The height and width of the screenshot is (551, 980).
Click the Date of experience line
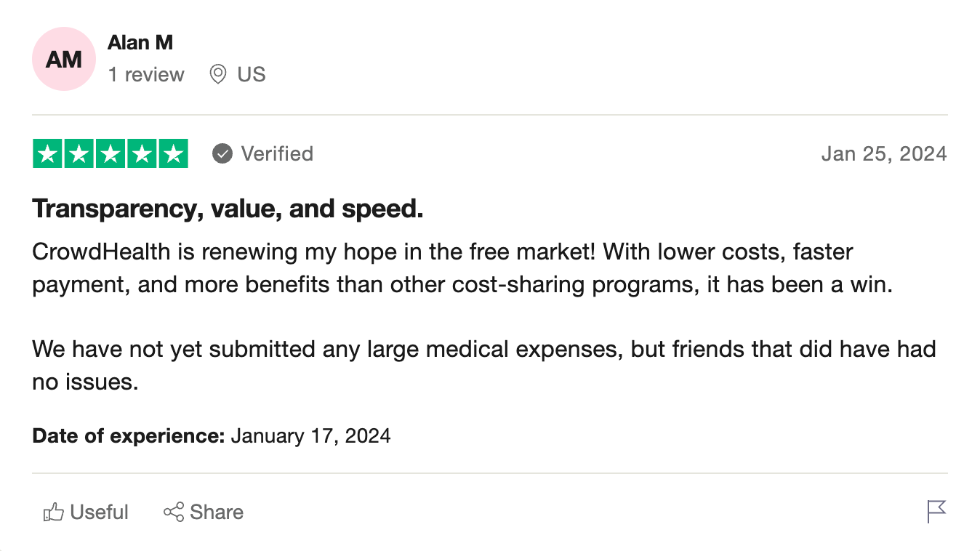pos(212,436)
